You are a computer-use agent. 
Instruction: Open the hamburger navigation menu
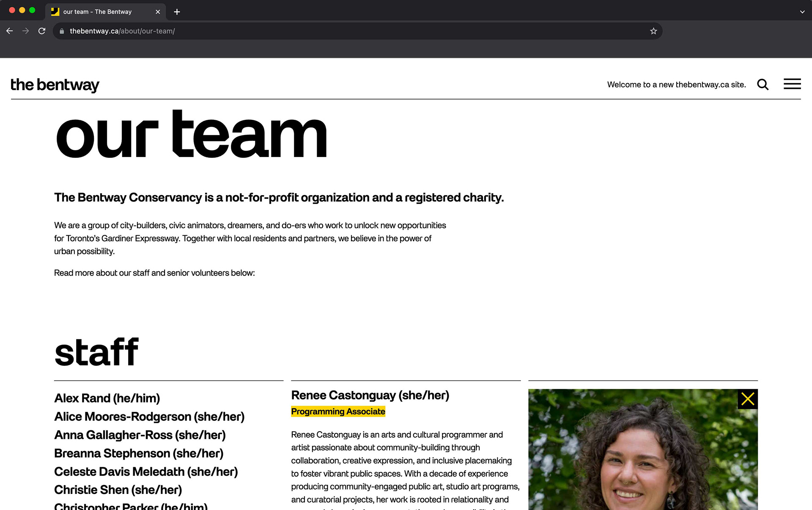pyautogui.click(x=792, y=84)
